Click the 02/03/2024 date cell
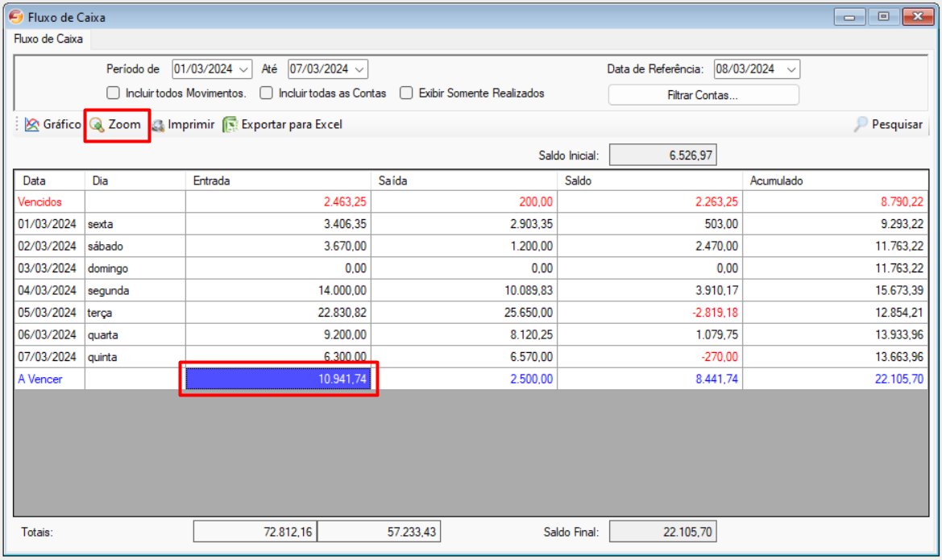The width and height of the screenshot is (942, 560). point(49,247)
